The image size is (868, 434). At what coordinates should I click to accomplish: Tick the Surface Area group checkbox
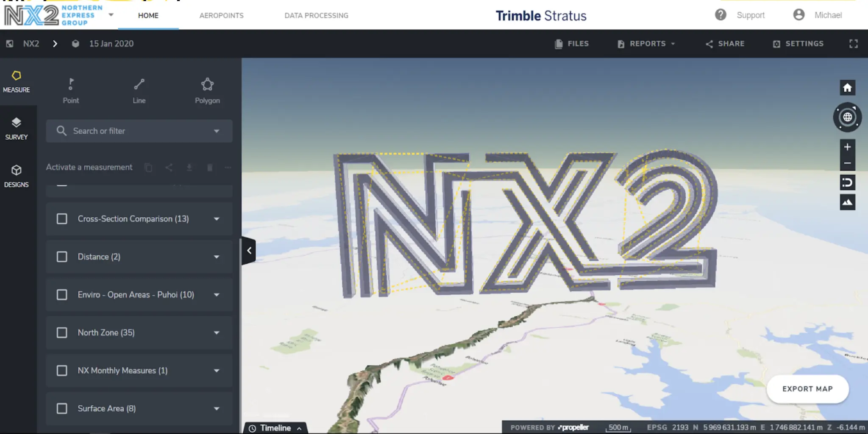[62, 408]
